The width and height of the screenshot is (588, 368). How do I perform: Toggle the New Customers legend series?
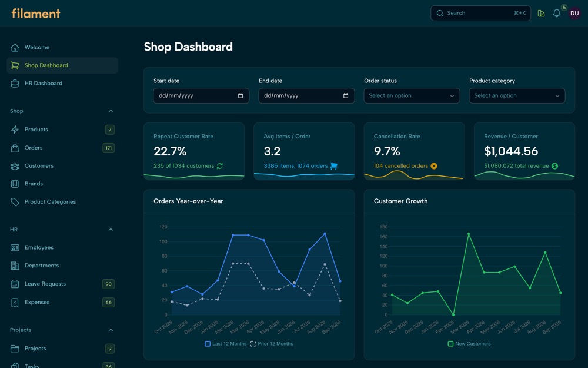(469, 344)
